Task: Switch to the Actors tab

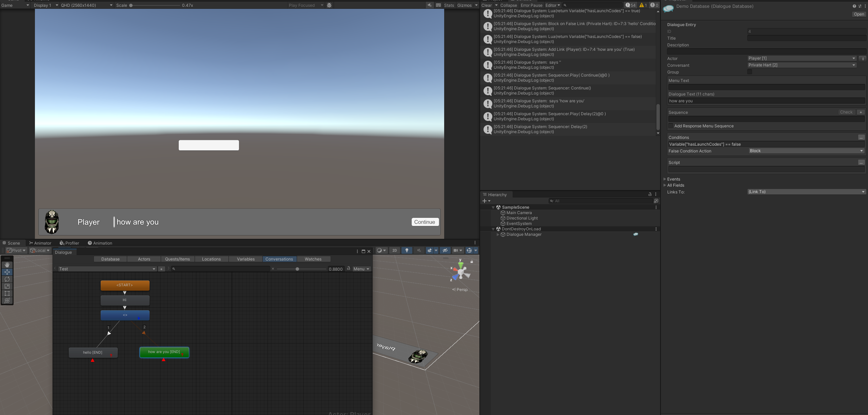Action: click(144, 259)
